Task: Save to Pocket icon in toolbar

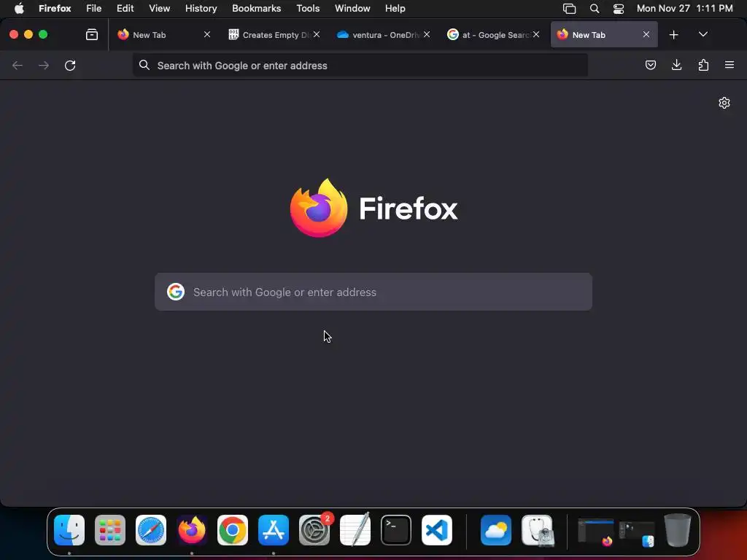Action: click(650, 65)
